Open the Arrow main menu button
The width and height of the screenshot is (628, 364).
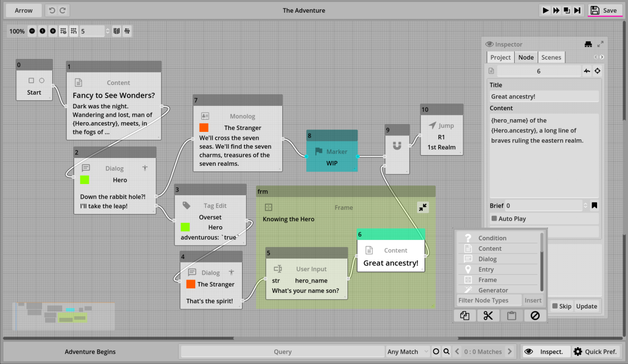[x=24, y=10]
